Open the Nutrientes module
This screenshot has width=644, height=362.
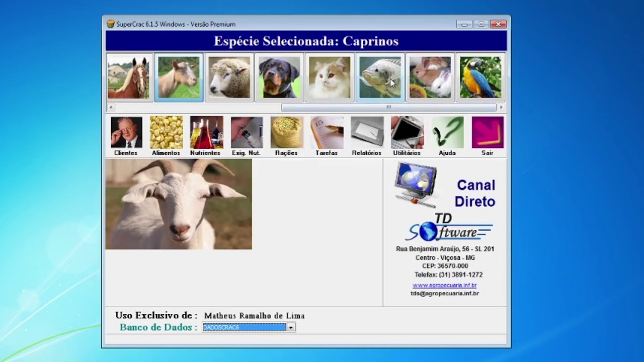pyautogui.click(x=206, y=136)
